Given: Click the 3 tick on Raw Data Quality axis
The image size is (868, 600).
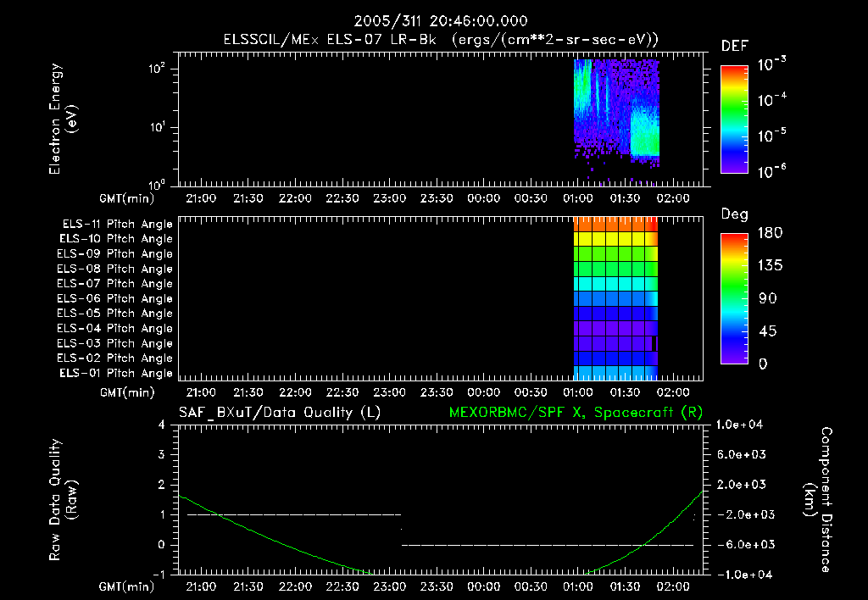Looking at the screenshot, I should pyautogui.click(x=162, y=454).
